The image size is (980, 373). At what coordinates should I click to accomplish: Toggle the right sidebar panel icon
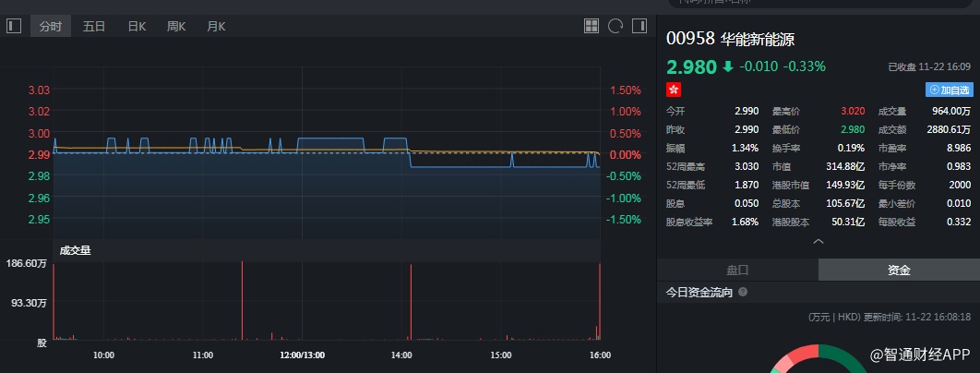point(639,26)
